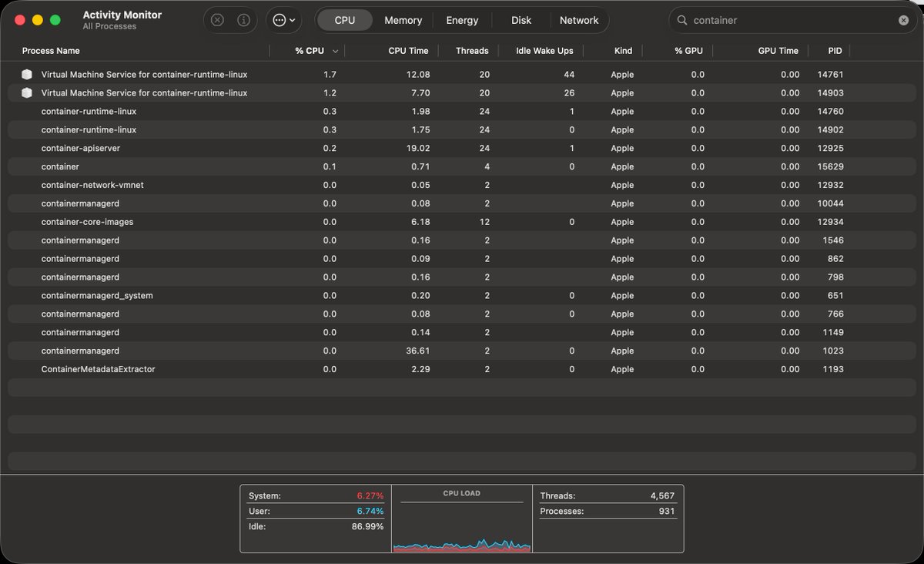924x564 pixels.
Task: Open the ellipsis more-actions dropdown
Action: [284, 20]
